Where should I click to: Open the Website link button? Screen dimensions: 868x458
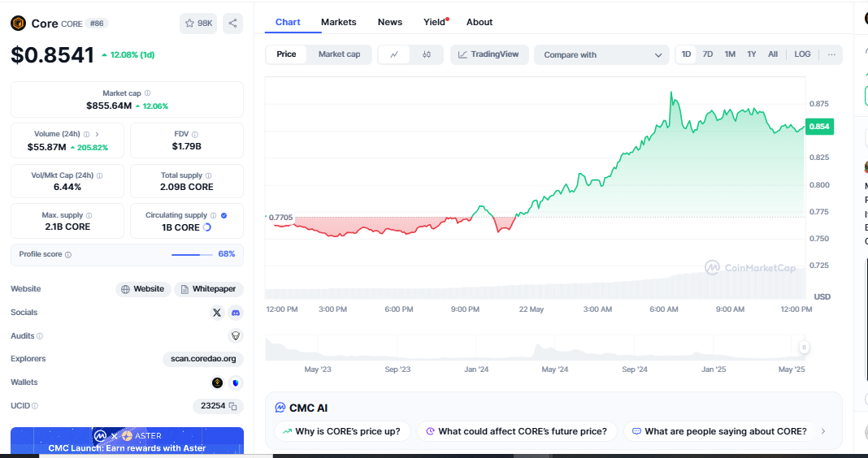pyautogui.click(x=143, y=289)
